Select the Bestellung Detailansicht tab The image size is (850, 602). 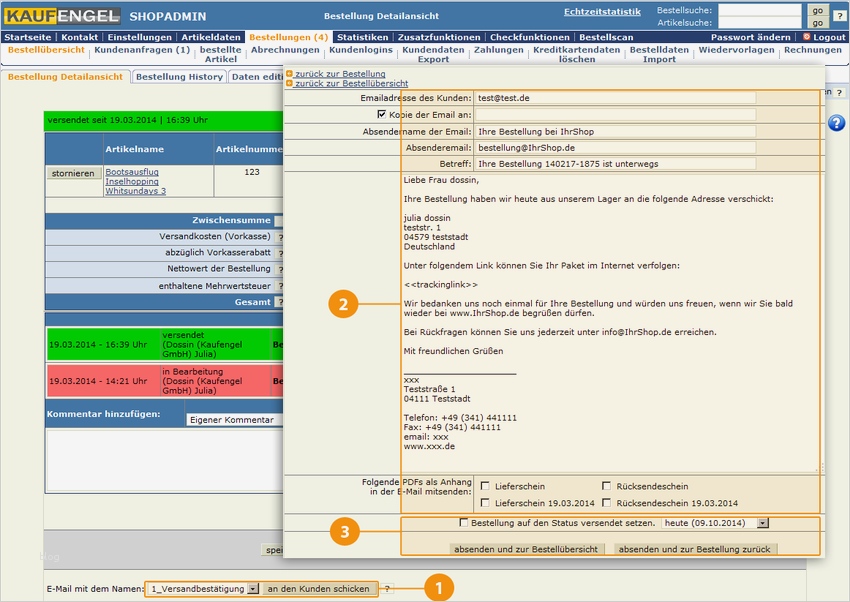tap(65, 77)
